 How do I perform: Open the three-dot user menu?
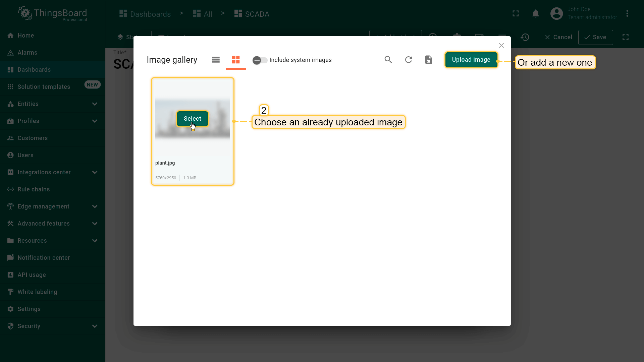(627, 14)
